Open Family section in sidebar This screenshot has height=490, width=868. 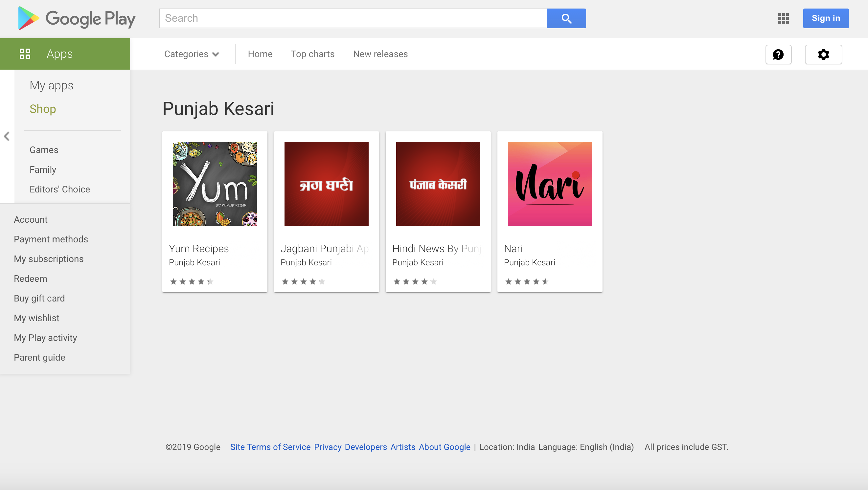[x=43, y=169]
